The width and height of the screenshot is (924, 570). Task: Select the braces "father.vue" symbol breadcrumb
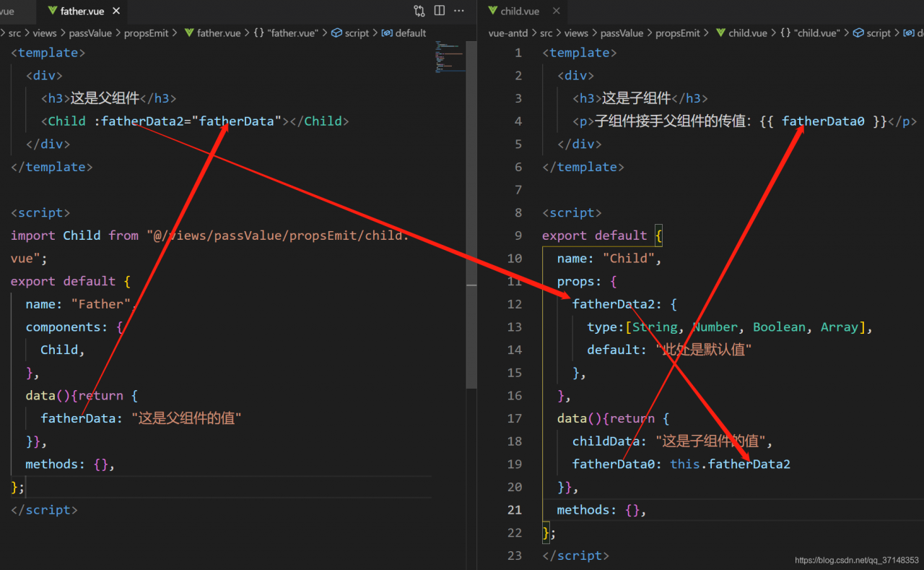tap(285, 33)
